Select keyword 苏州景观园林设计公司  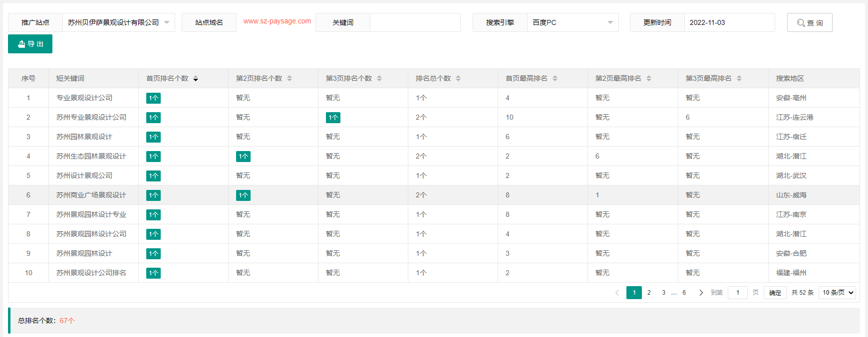click(x=91, y=234)
